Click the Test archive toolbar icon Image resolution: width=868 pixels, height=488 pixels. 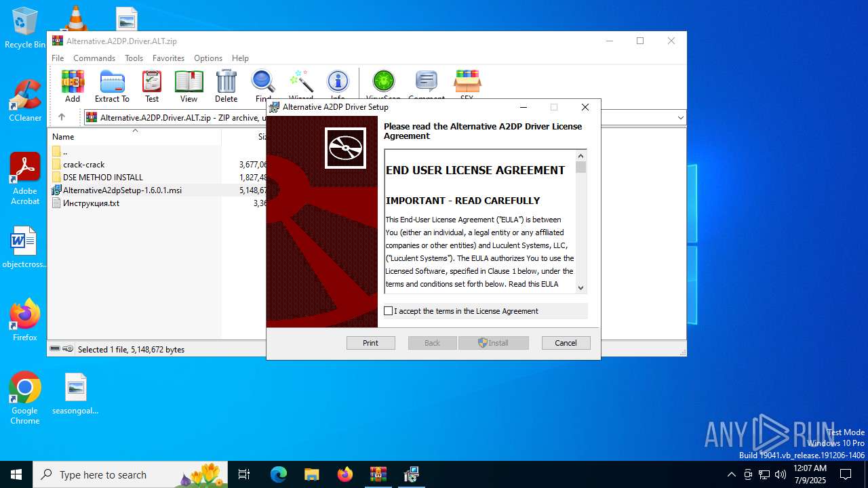coord(152,86)
